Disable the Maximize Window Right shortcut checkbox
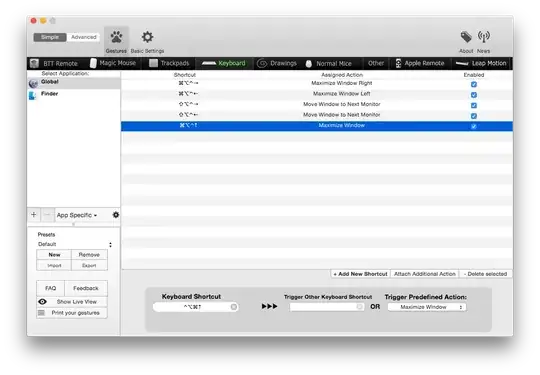 point(474,84)
